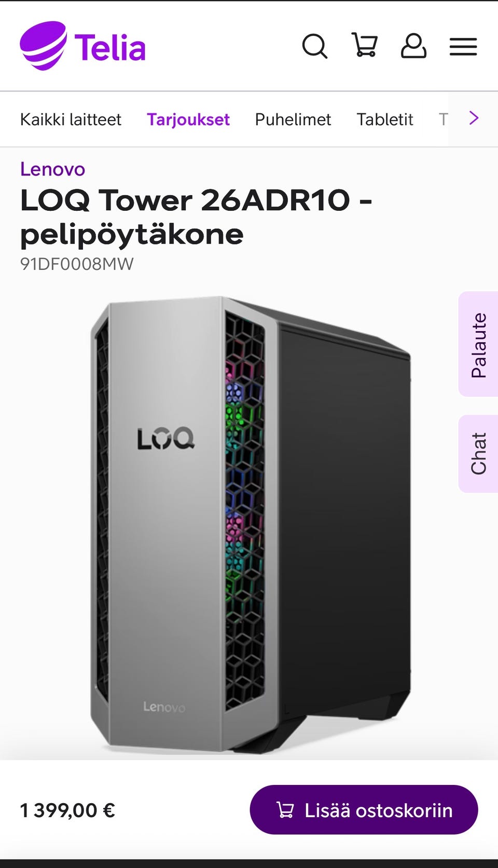The height and width of the screenshot is (868, 498).
Task: Follow the Lenovo brand link
Action: (x=52, y=169)
